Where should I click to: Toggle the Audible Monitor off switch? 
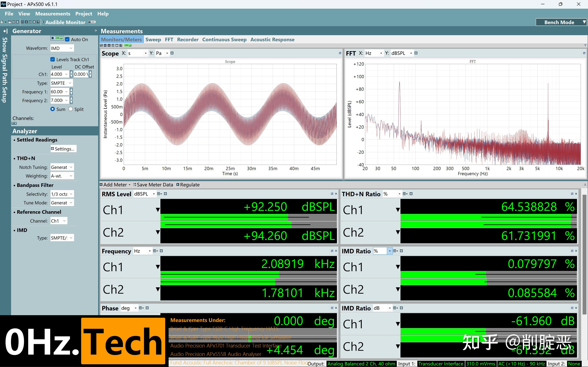[92, 22]
